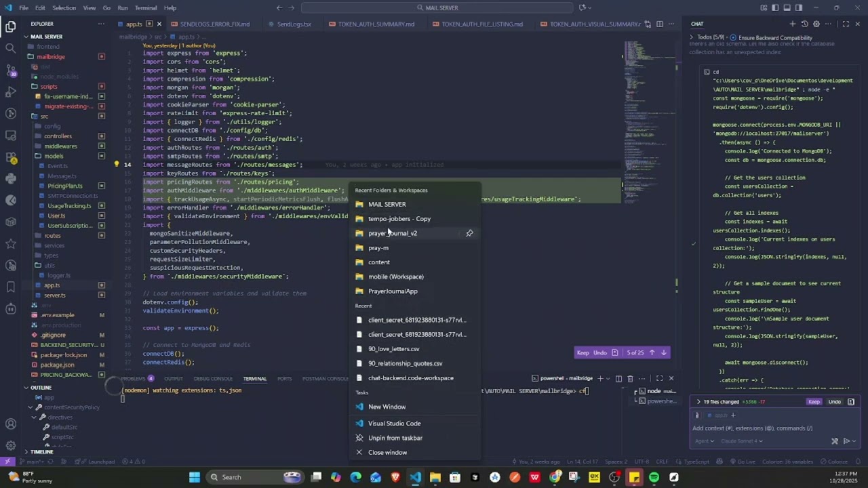
Task: Toggle bottom panel layout button
Action: click(x=787, y=7)
